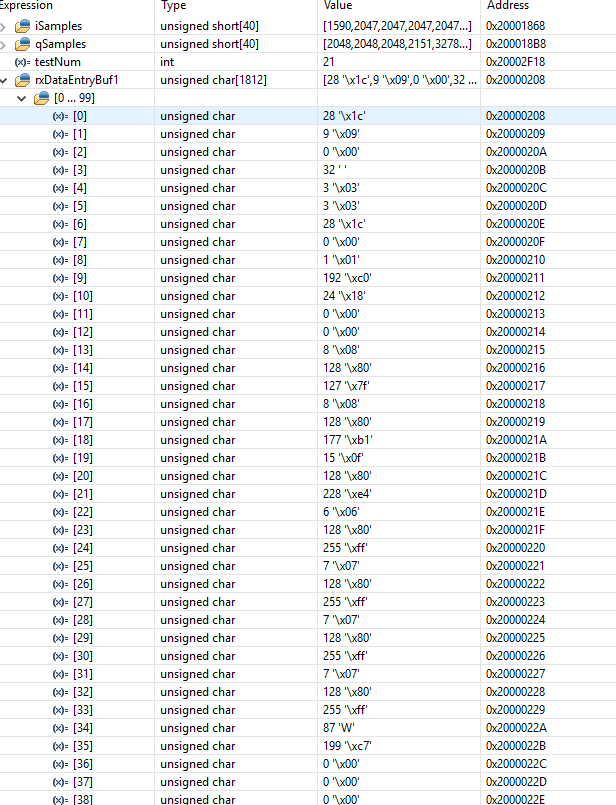This screenshot has height=805, width=616.
Task: Select the testNum expression row
Action: tap(308, 62)
